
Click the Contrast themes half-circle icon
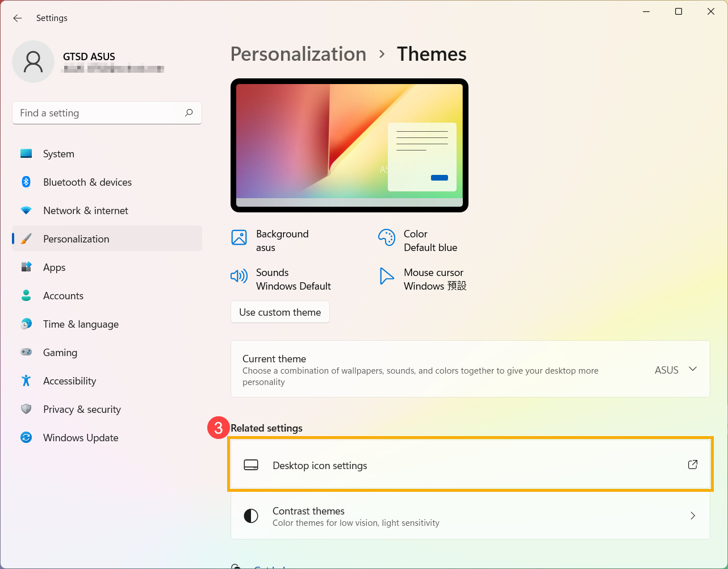pyautogui.click(x=251, y=516)
